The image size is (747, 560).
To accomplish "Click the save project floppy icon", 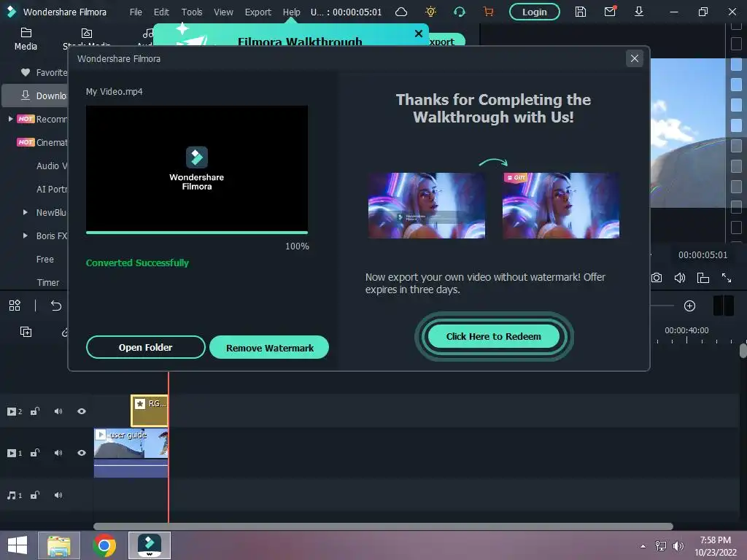I will tap(580, 12).
